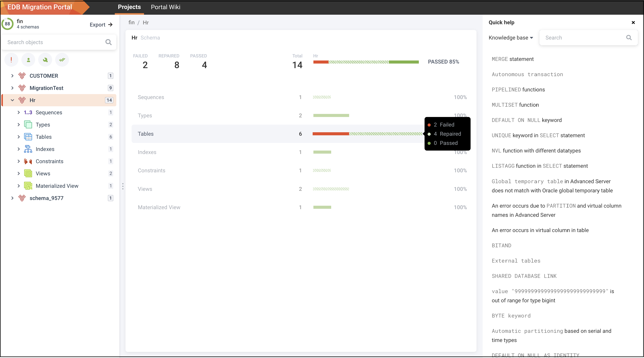Focus the Quick help Search field
This screenshot has width=644, height=358.
pos(588,38)
